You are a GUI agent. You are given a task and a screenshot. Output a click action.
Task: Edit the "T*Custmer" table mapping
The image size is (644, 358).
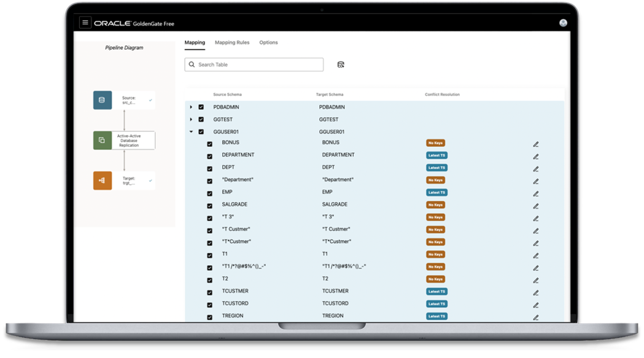point(535,243)
